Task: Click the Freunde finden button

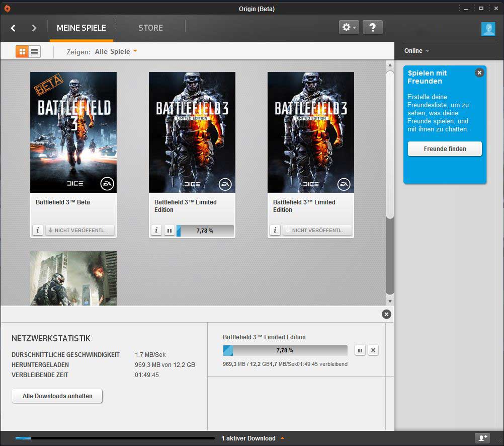Action: [x=445, y=148]
